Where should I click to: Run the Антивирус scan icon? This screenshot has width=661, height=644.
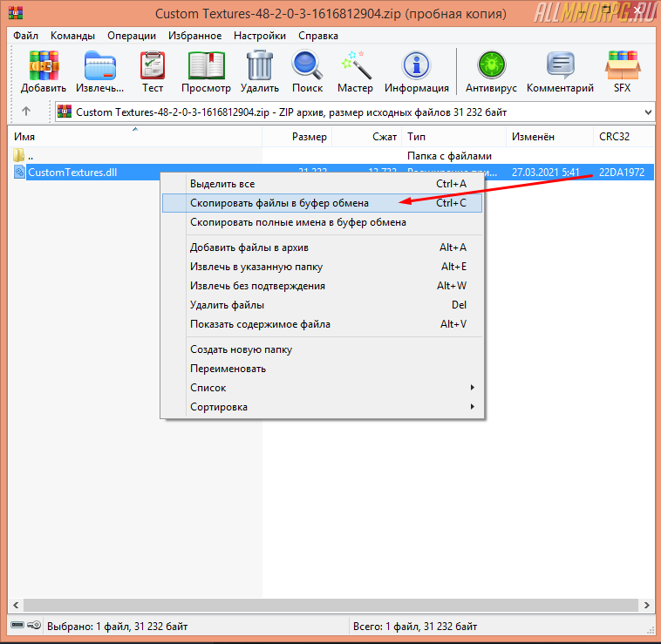tap(491, 65)
